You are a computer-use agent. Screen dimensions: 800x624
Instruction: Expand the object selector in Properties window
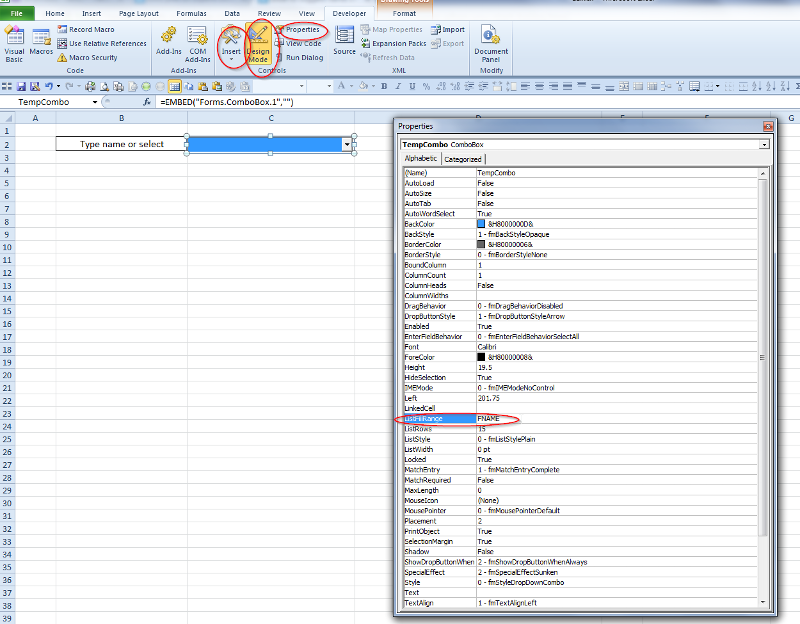(764, 144)
